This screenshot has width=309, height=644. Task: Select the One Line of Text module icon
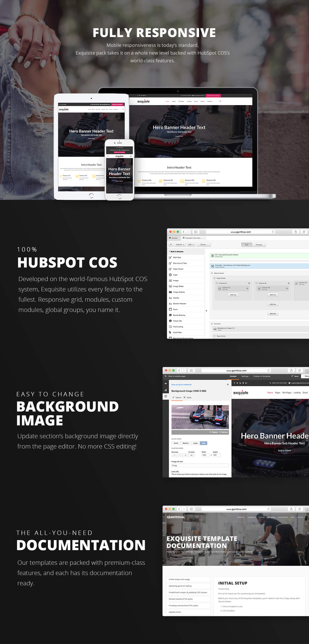click(170, 263)
